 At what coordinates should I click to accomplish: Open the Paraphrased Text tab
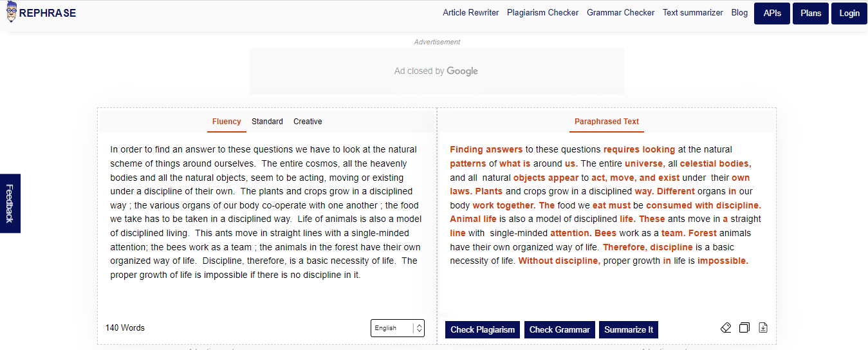tap(607, 122)
